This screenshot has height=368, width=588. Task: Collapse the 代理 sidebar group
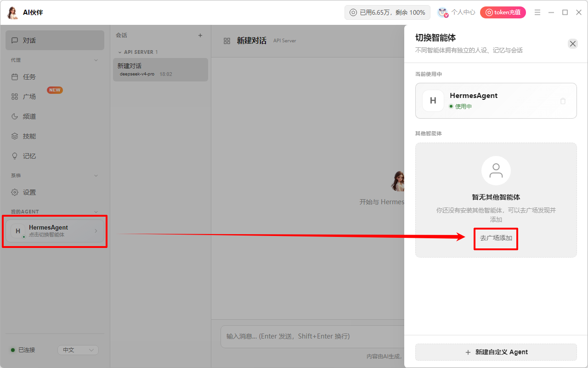pos(96,60)
